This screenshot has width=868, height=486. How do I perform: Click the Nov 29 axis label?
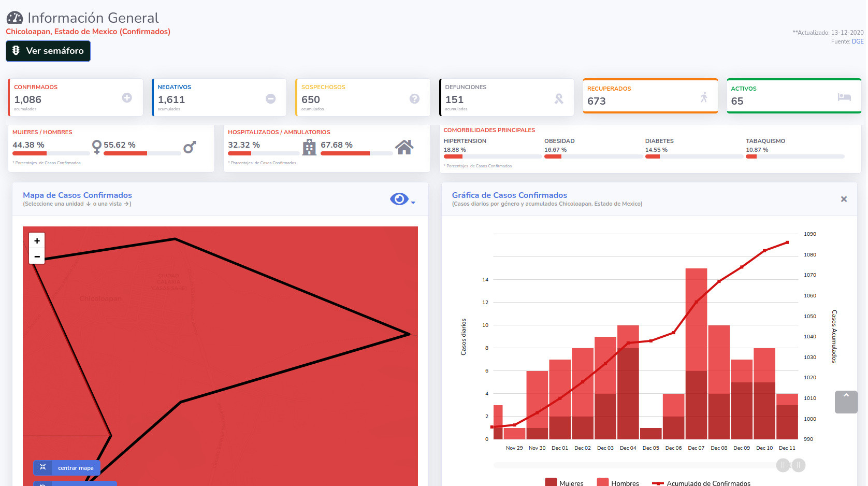click(514, 448)
